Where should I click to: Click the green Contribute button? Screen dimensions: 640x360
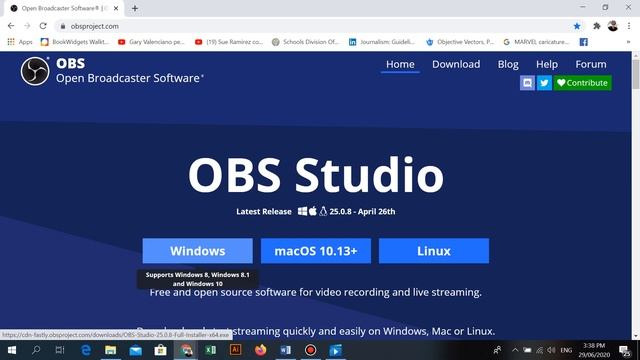(582, 83)
